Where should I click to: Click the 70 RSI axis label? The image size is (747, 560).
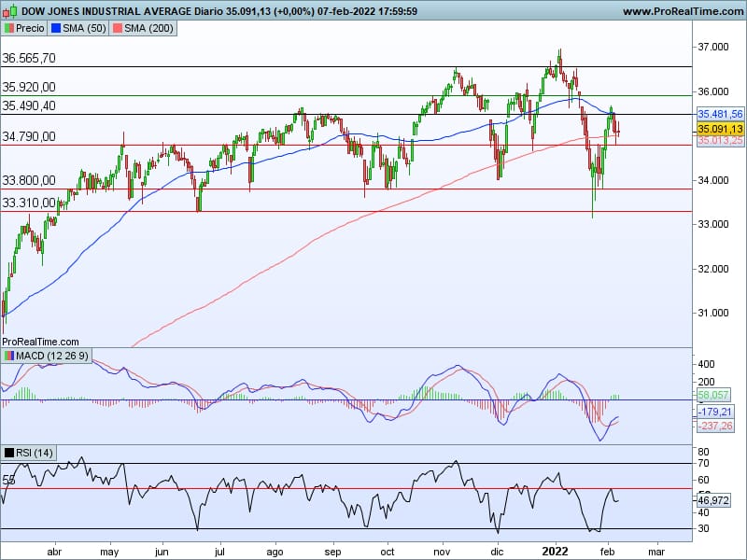click(x=704, y=463)
